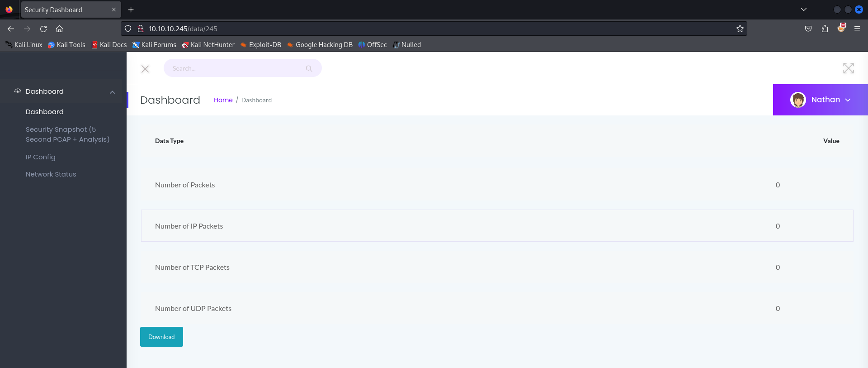The height and width of the screenshot is (368, 868).
Task: Collapse the Dashboard sidebar section
Action: [112, 92]
